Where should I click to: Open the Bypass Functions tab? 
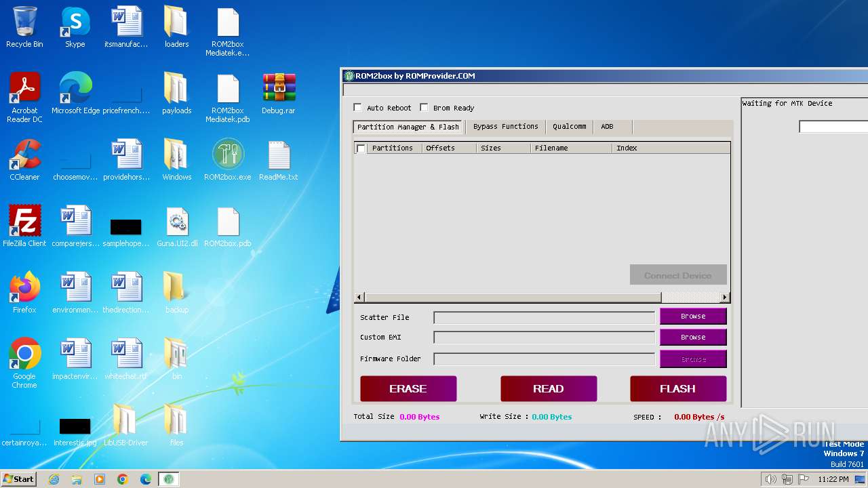[x=506, y=127]
